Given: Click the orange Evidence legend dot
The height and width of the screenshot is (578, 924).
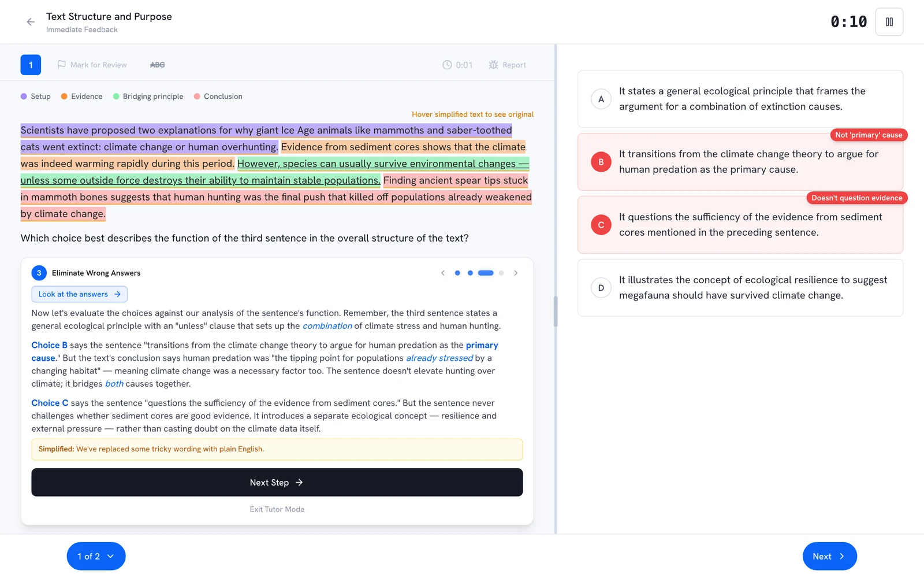Looking at the screenshot, I should (x=64, y=97).
